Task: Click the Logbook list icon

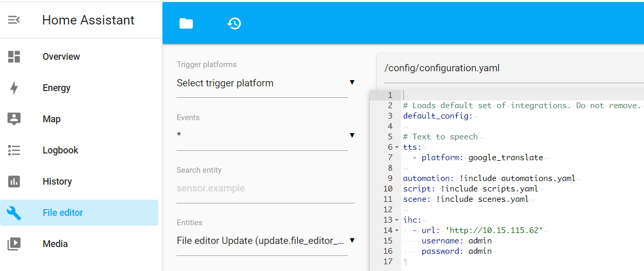Action: click(14, 150)
